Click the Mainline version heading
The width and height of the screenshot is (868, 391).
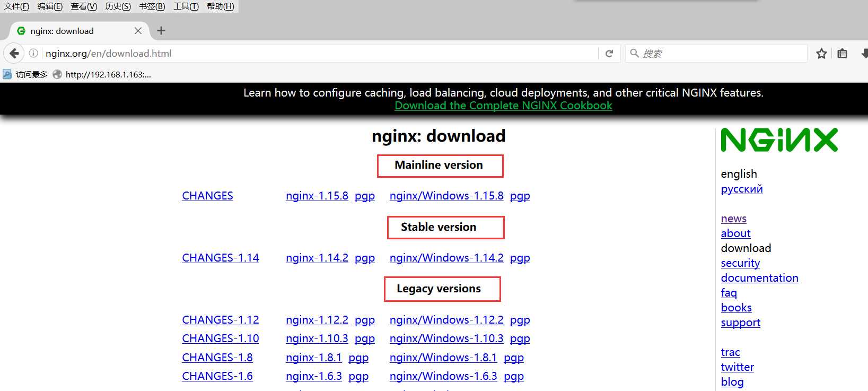coord(439,165)
